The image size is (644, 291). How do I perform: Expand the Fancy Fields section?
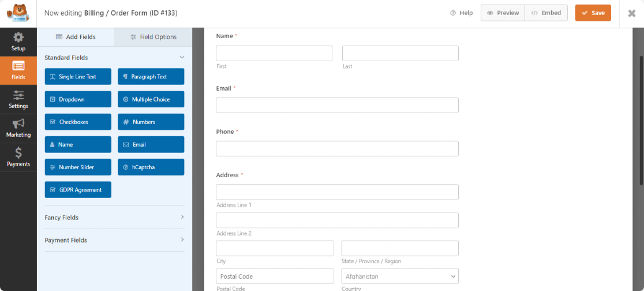115,218
